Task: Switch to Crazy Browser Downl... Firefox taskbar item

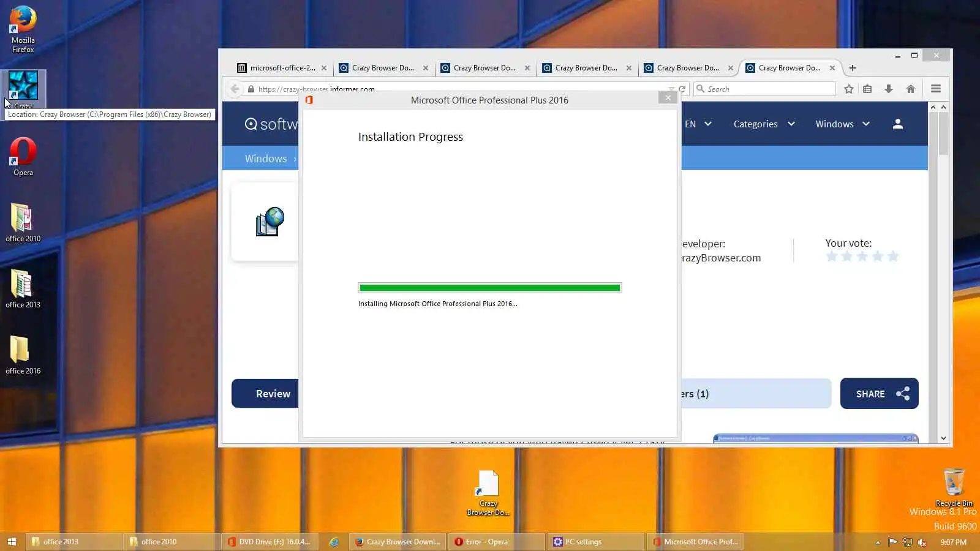Action: click(x=398, y=542)
